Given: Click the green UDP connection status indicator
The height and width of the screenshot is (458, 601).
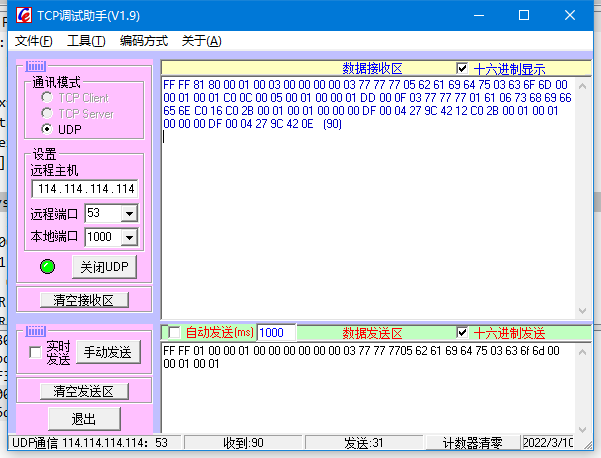Looking at the screenshot, I should (48, 267).
